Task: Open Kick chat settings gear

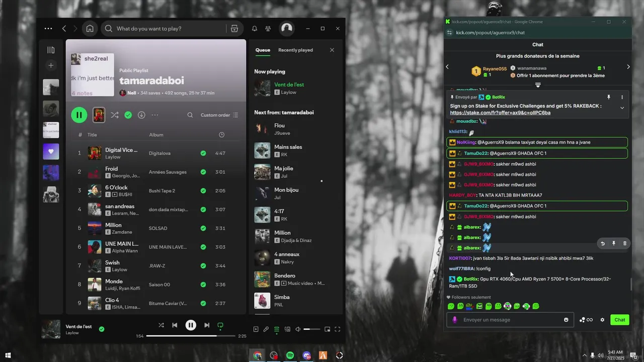Action: coord(602,320)
